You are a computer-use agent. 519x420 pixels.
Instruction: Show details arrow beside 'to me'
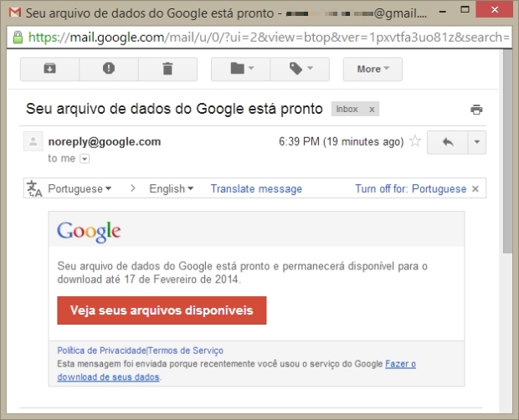point(85,159)
